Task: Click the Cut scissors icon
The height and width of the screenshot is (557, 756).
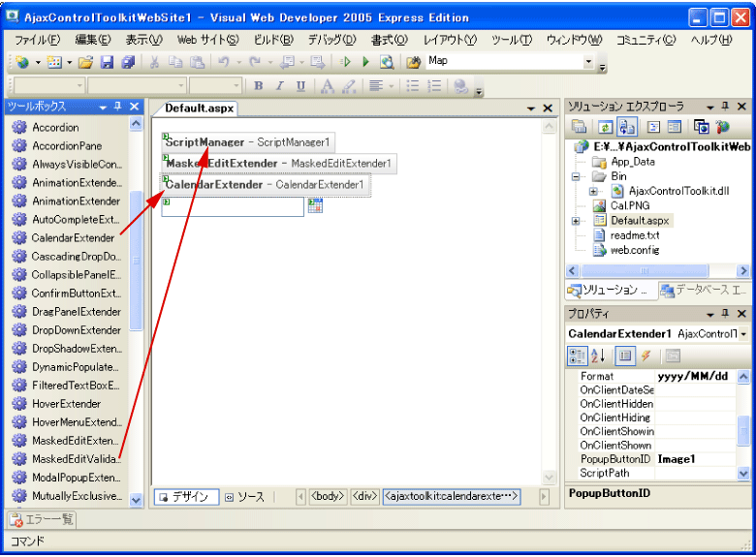Action: (x=154, y=62)
